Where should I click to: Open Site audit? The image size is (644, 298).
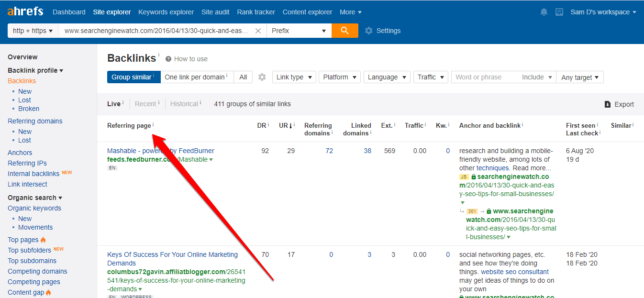pos(215,12)
